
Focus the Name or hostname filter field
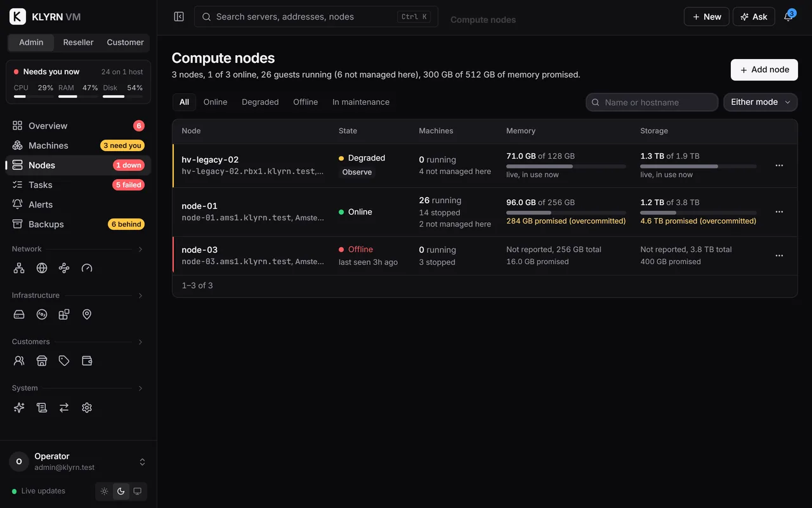(x=652, y=102)
